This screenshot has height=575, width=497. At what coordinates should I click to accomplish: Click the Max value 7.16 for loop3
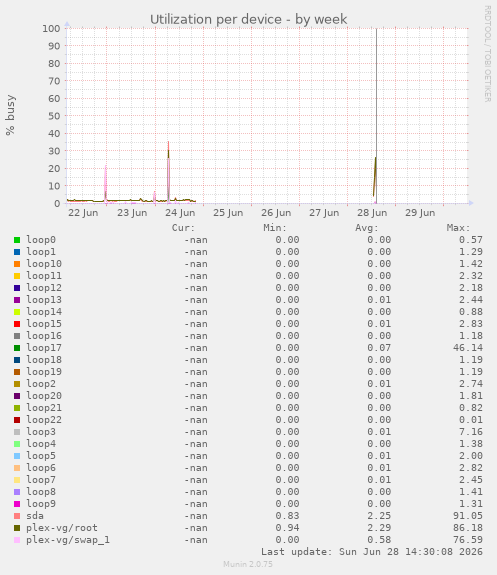pos(471,432)
